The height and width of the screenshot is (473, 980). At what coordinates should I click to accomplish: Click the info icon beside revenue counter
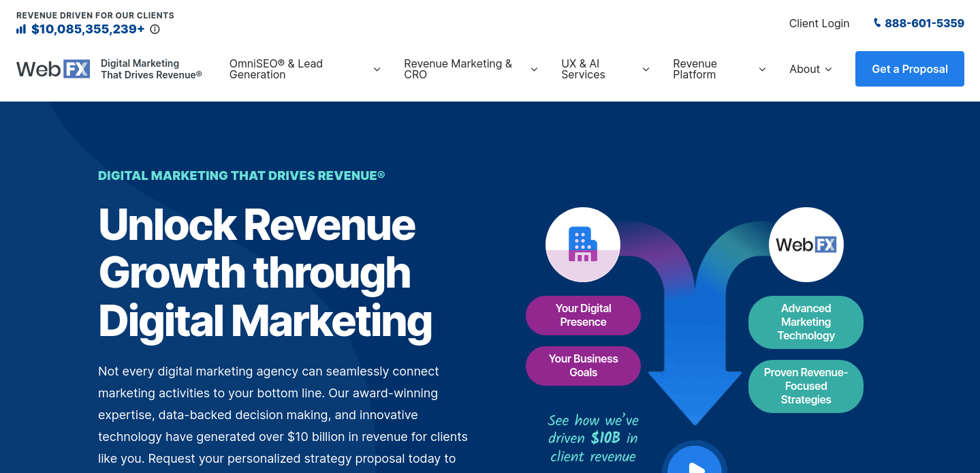pos(155,29)
